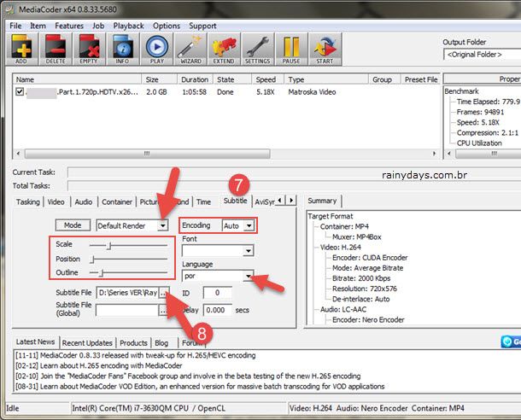Select the Subtitle tab
This screenshot has width=521, height=420.
coord(235,201)
